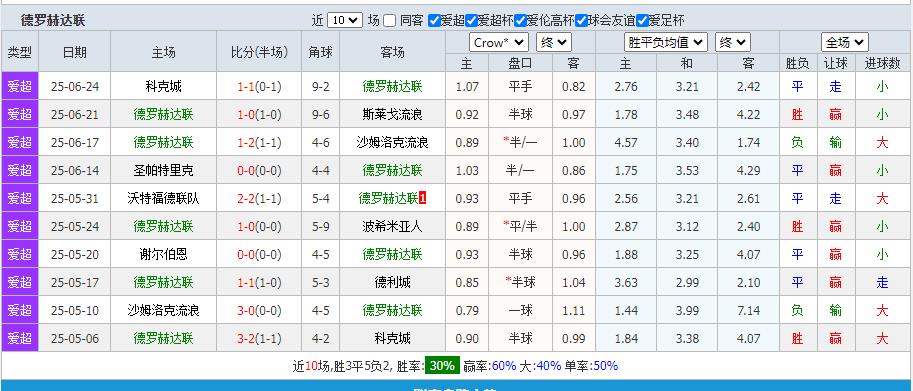Click the 爱超 type tag for 25-06-24

[20, 87]
